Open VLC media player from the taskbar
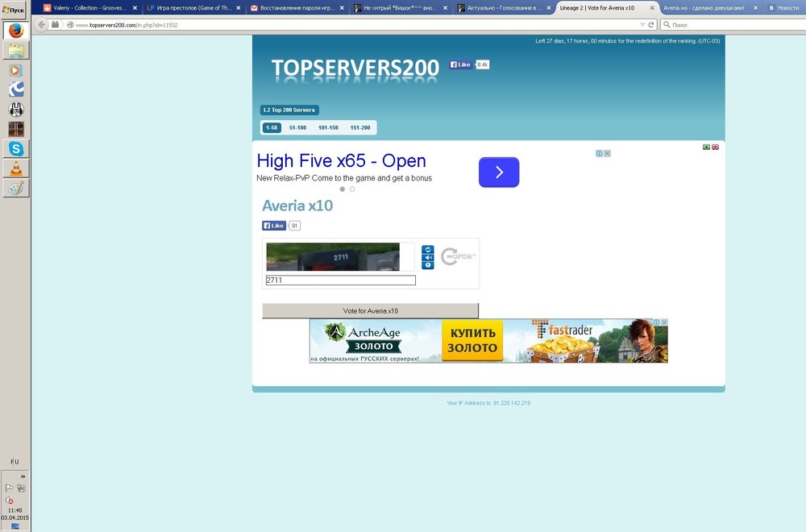The width and height of the screenshot is (806, 532). [x=15, y=168]
